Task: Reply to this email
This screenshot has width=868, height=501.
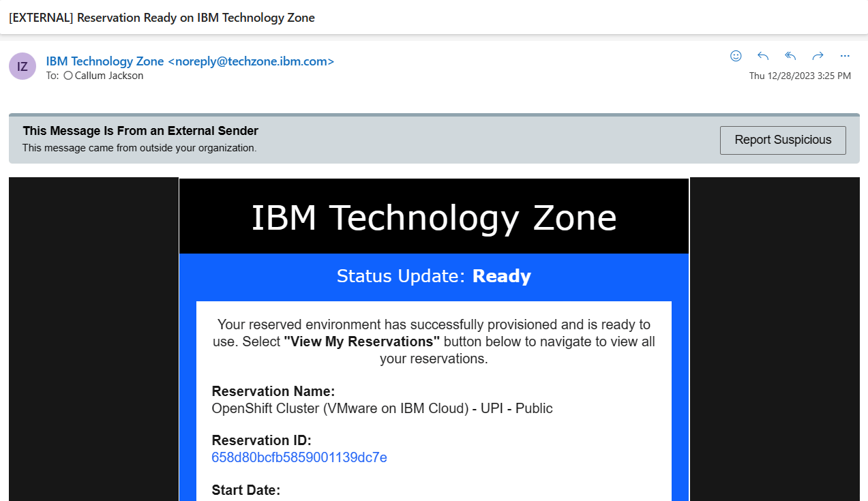Action: tap(762, 56)
